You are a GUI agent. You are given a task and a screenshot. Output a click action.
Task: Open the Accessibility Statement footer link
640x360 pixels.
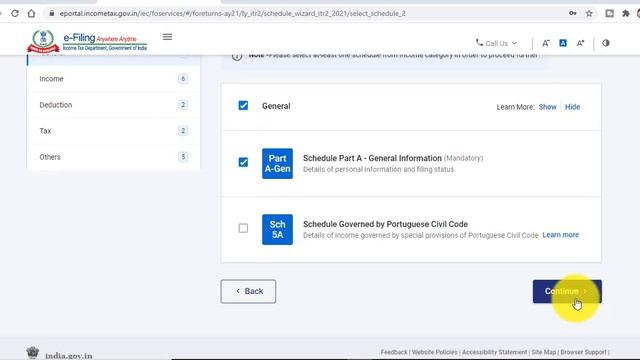tap(494, 352)
